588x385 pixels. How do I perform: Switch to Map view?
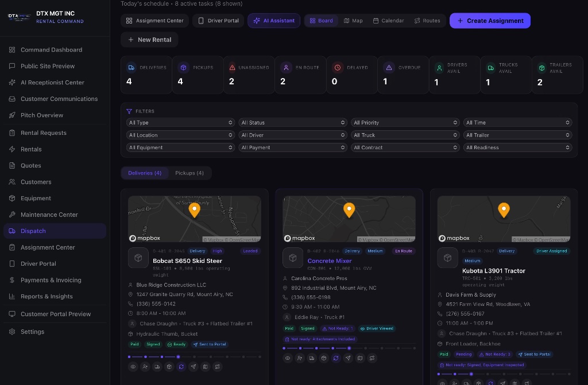pos(353,21)
